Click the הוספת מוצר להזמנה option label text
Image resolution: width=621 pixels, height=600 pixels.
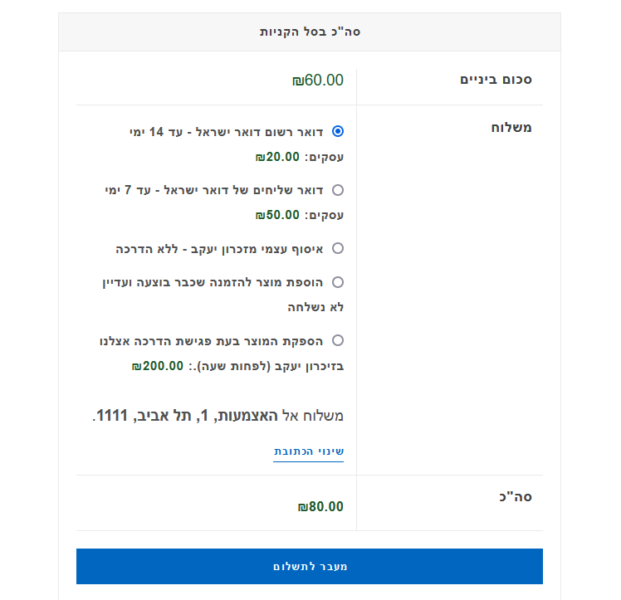(x=213, y=282)
